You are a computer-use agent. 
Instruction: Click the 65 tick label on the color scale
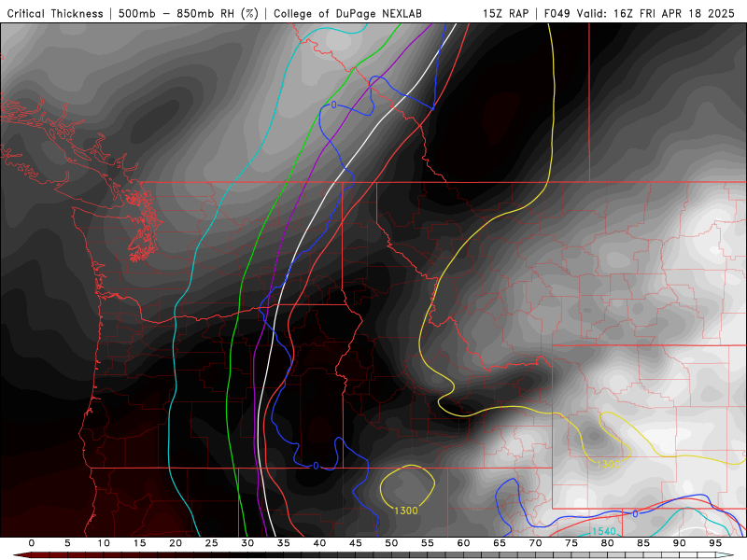(500, 543)
